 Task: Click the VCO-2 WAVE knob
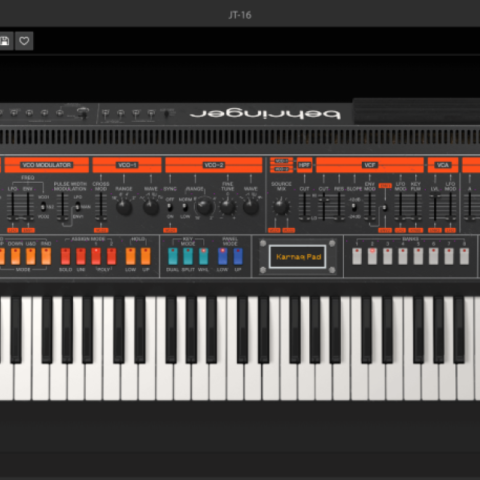pos(251,207)
